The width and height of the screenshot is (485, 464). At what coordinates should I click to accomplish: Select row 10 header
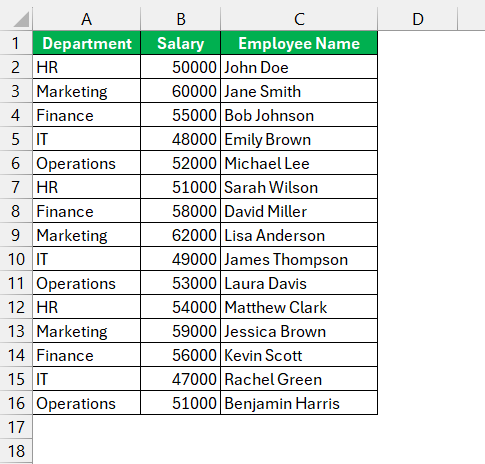(x=16, y=259)
